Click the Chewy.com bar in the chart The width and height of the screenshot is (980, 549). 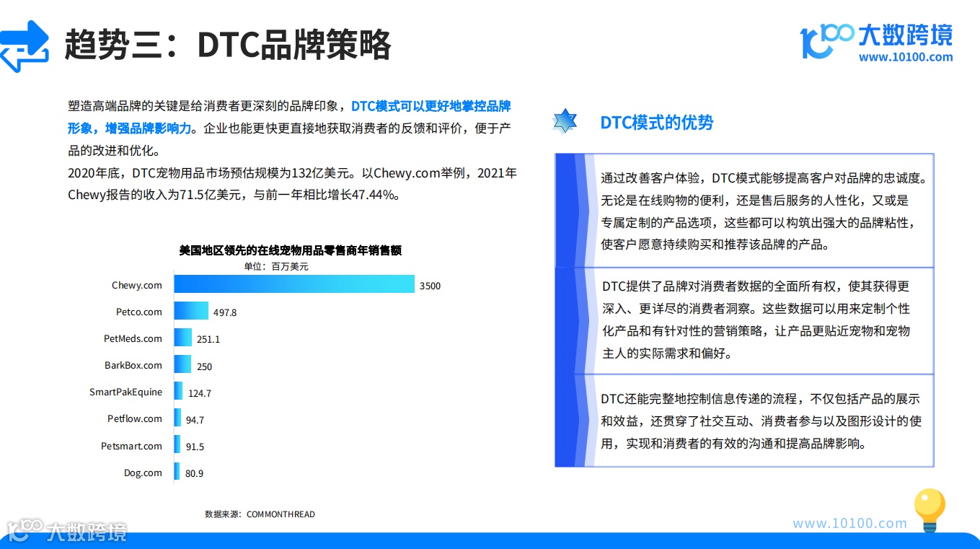pos(294,284)
